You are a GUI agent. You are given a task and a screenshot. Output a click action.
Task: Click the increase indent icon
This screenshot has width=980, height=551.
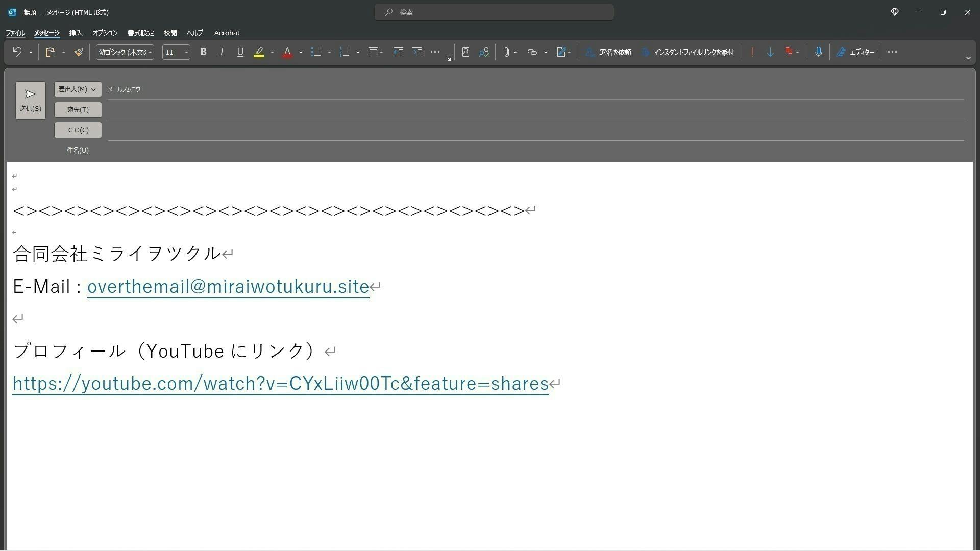point(417,52)
